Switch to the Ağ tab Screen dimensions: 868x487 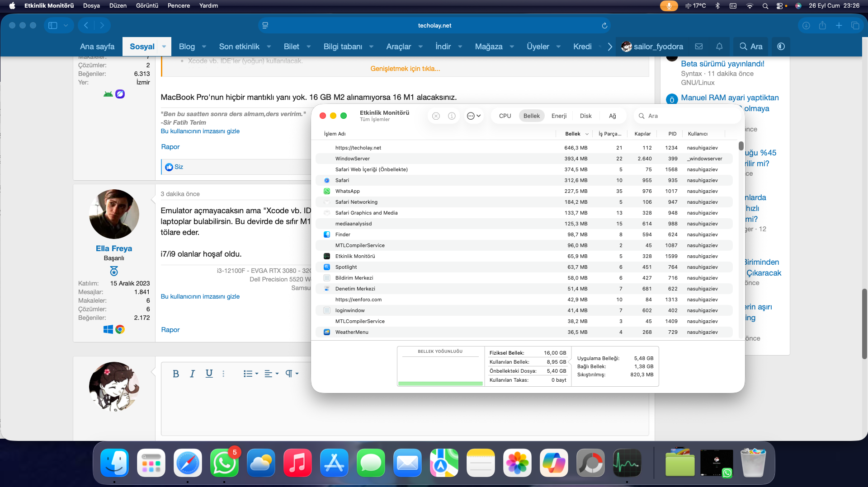[x=613, y=116]
